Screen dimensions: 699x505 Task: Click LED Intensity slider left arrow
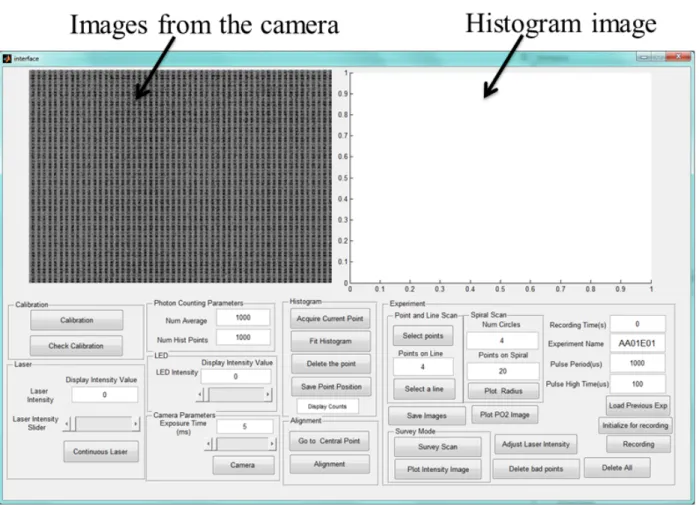tap(200, 394)
